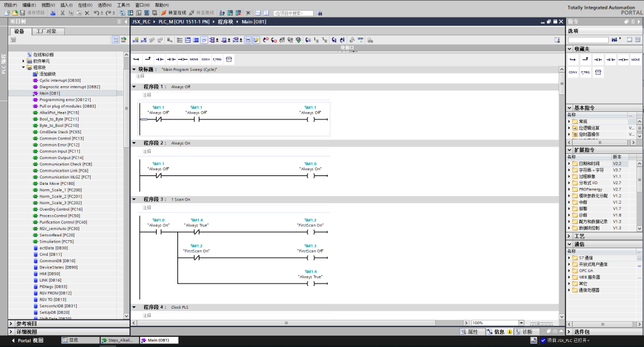Open Cyclic interrupt [OB30] block
Image resolution: width=644 pixels, height=347 pixels.
pyautogui.click(x=60, y=80)
